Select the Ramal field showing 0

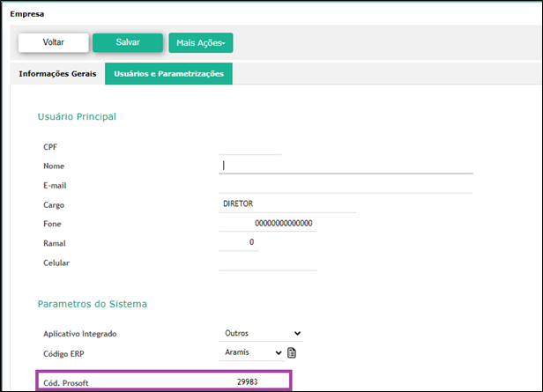238,243
